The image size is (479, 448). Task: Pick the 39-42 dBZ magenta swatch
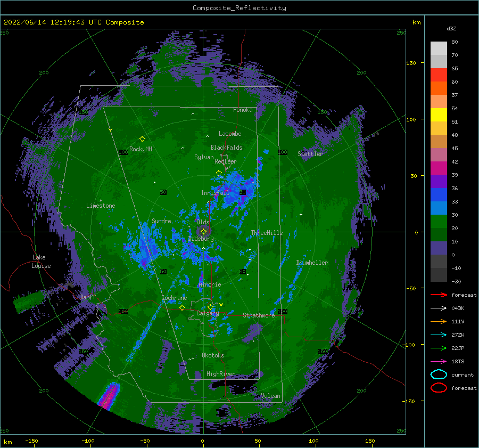pyautogui.click(x=439, y=168)
